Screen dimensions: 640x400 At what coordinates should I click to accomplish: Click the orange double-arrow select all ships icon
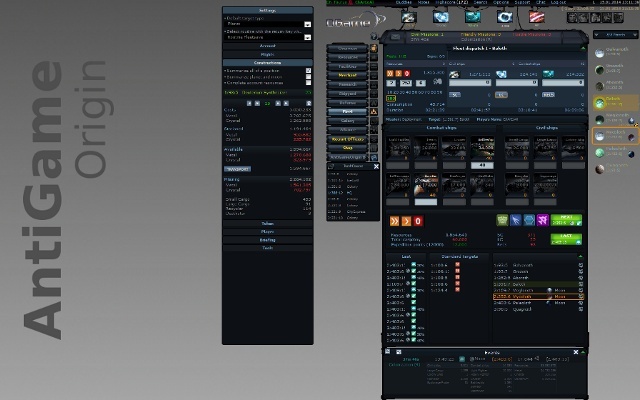[394, 221]
